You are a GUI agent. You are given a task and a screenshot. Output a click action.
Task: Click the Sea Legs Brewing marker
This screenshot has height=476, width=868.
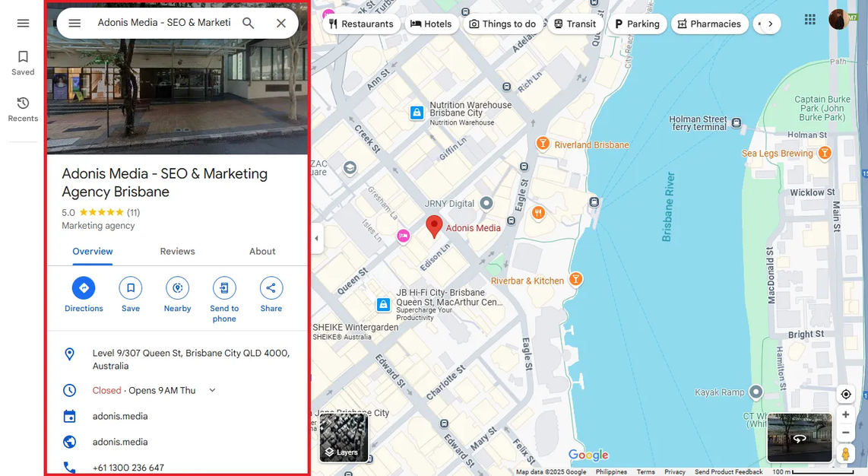(x=825, y=153)
